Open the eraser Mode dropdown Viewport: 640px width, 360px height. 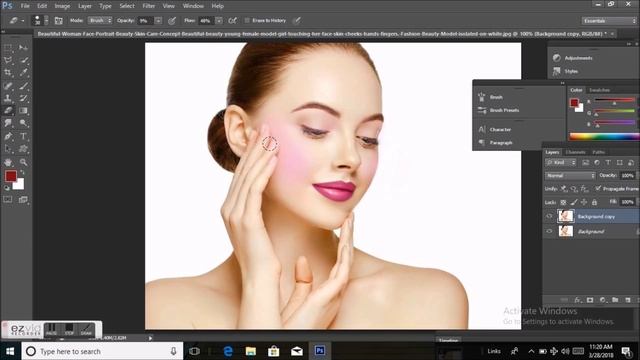coord(100,20)
